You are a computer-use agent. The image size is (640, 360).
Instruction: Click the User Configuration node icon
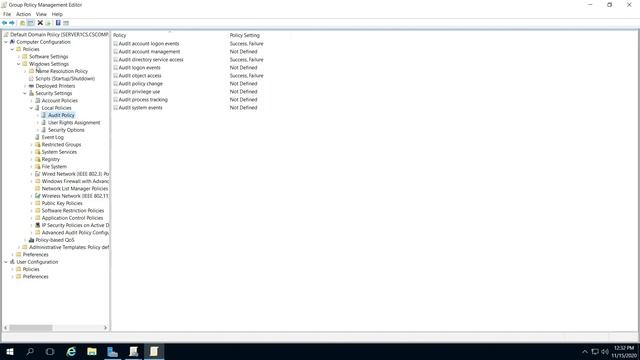pos(12,262)
